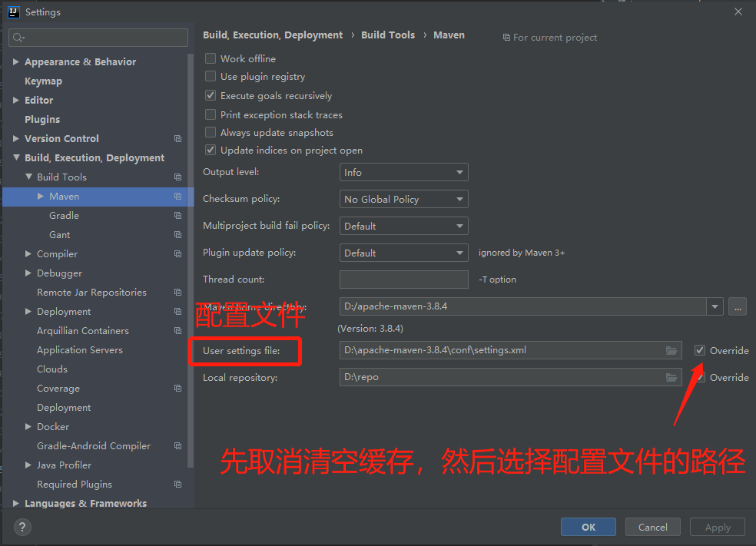756x546 pixels.
Task: Open the help question mark button
Action: pyautogui.click(x=22, y=527)
